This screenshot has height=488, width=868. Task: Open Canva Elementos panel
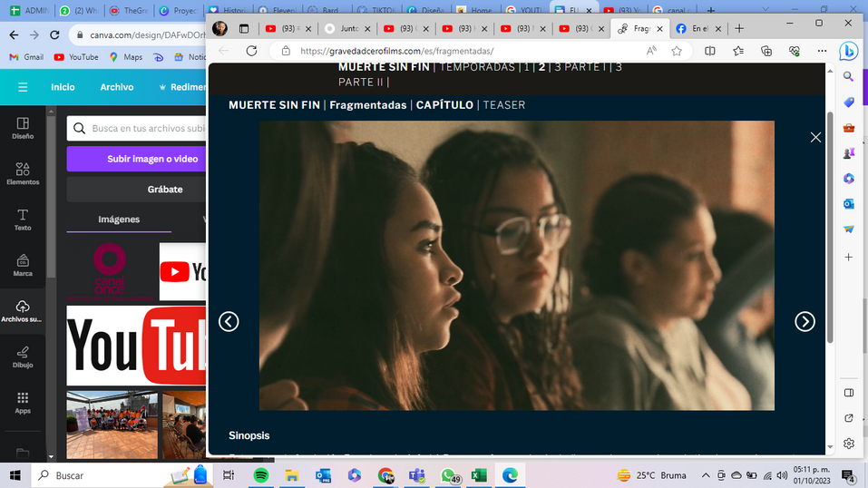[x=23, y=174]
